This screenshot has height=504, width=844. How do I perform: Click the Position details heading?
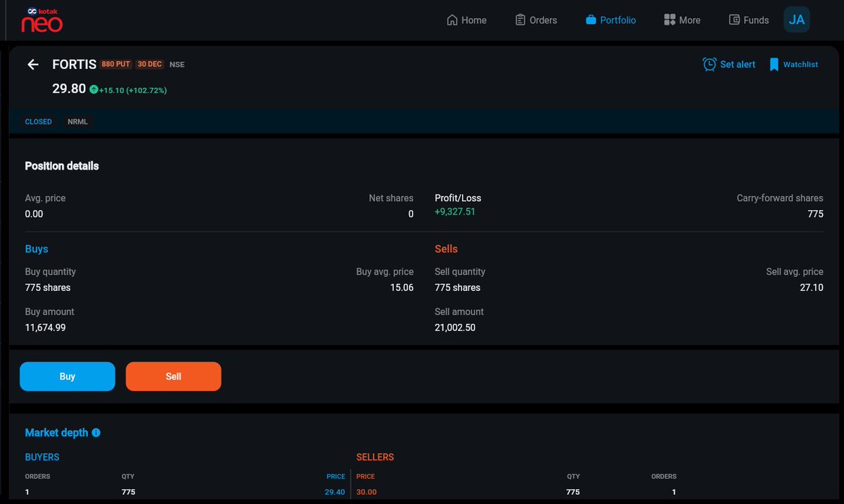pyautogui.click(x=62, y=166)
